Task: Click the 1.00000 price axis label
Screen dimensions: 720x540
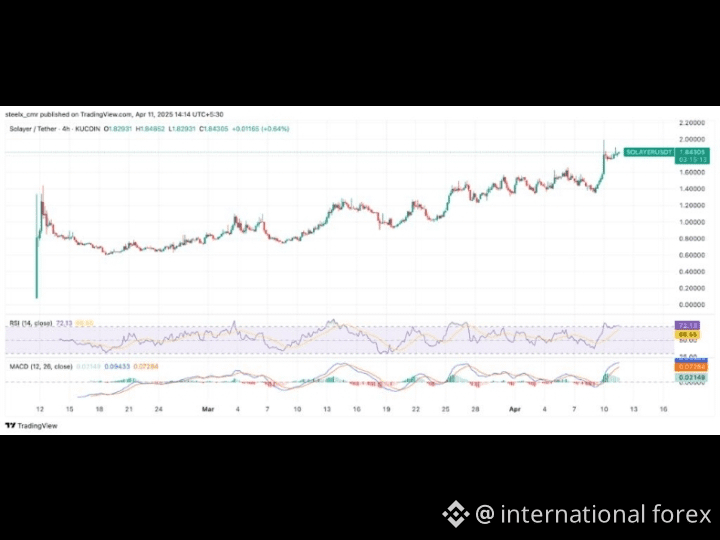Action: [692, 222]
